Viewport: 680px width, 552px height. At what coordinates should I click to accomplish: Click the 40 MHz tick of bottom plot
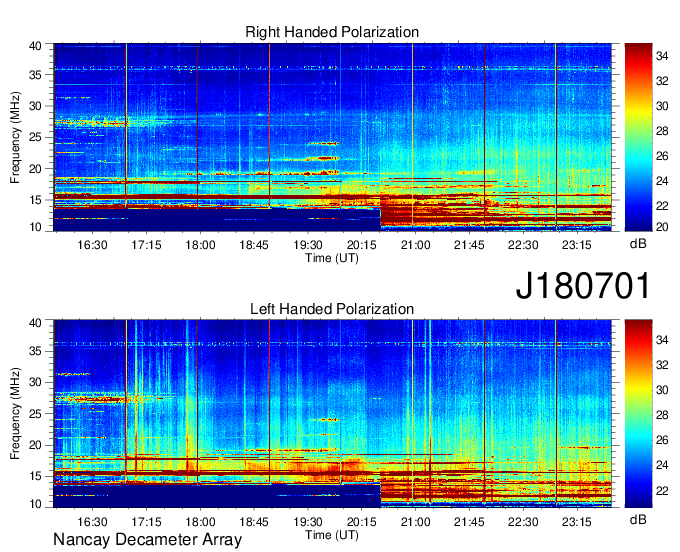(x=36, y=323)
